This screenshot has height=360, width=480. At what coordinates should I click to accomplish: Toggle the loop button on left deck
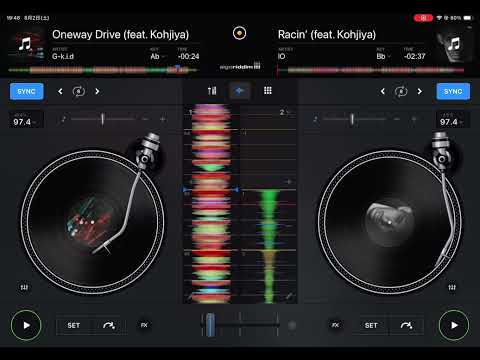pos(79,91)
